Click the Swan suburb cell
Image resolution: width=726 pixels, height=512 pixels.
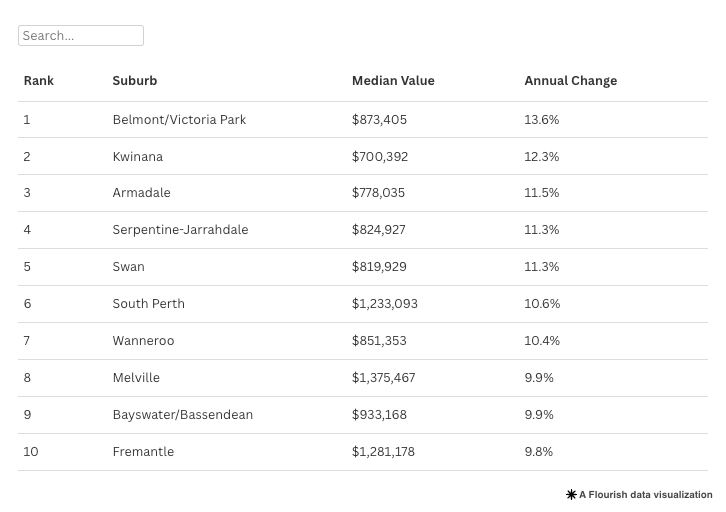point(128,267)
